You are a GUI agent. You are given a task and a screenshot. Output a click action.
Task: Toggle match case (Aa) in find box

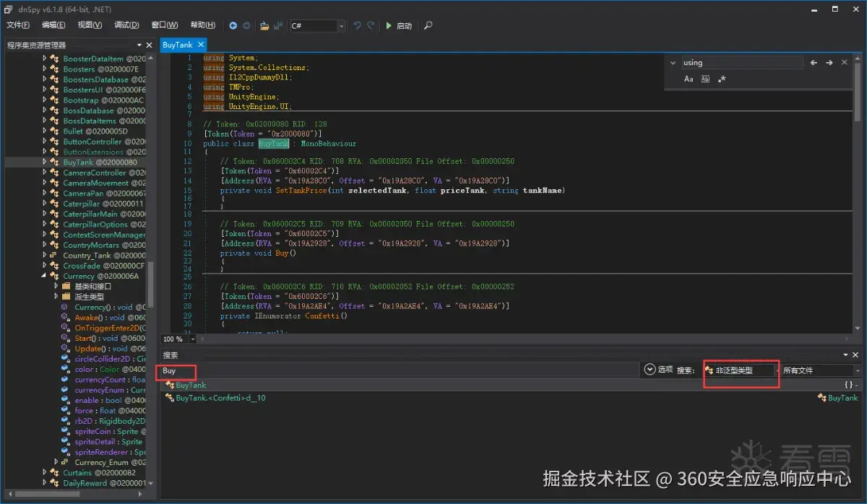point(689,79)
